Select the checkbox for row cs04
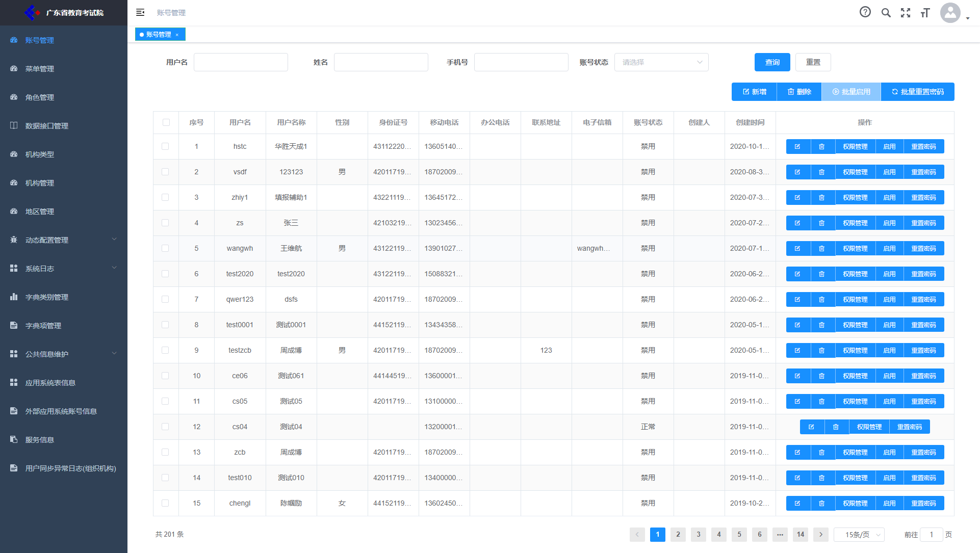The height and width of the screenshot is (553, 980). coord(165,427)
